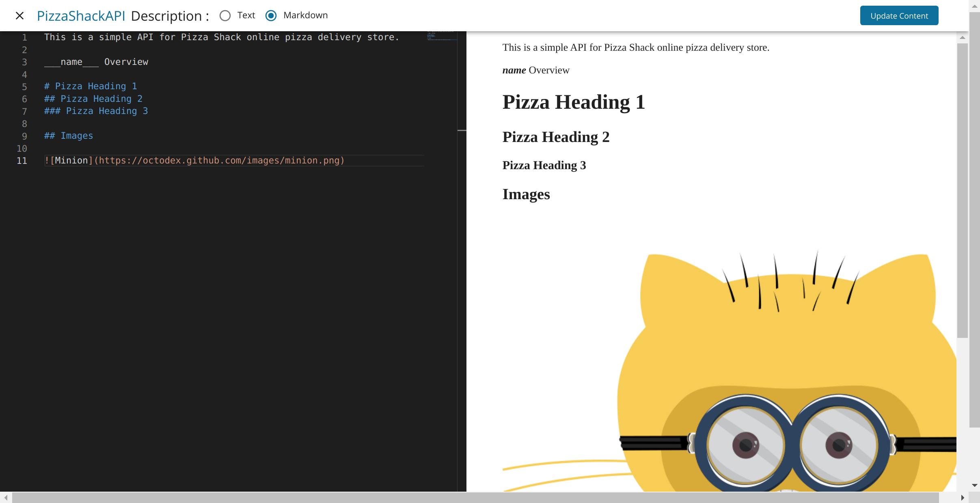Viewport: 980px width, 503px height.
Task: Close the description editor
Action: click(20, 15)
